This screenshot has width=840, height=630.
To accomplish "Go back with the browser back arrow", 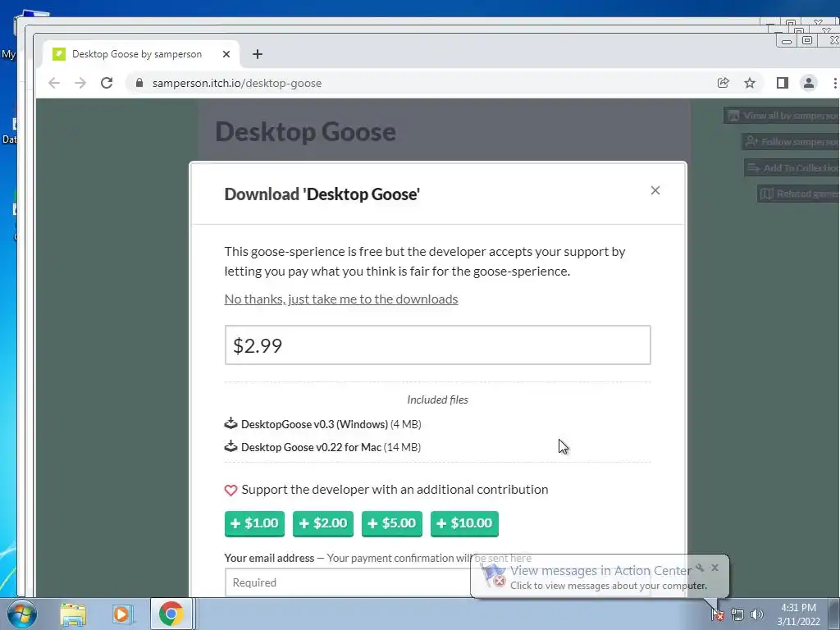I will tap(54, 83).
